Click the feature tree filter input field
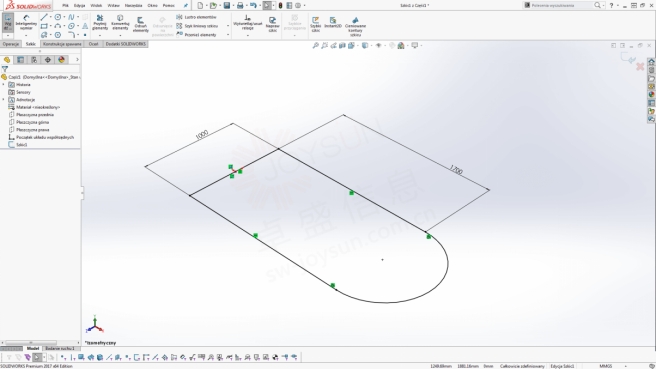 (42, 69)
